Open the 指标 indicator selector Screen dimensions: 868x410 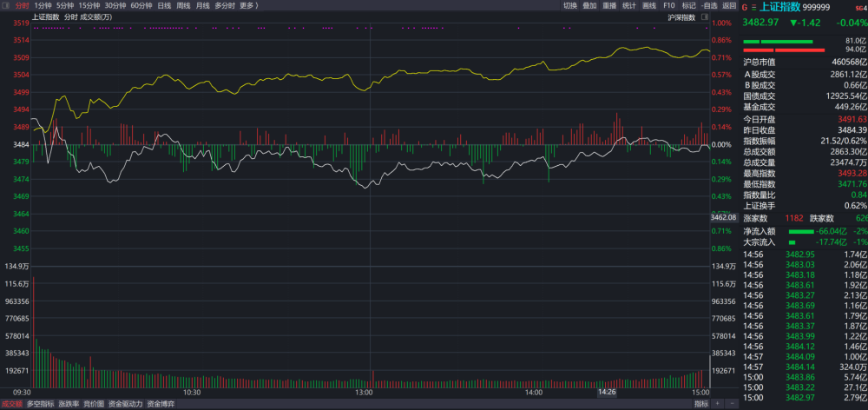(x=701, y=404)
